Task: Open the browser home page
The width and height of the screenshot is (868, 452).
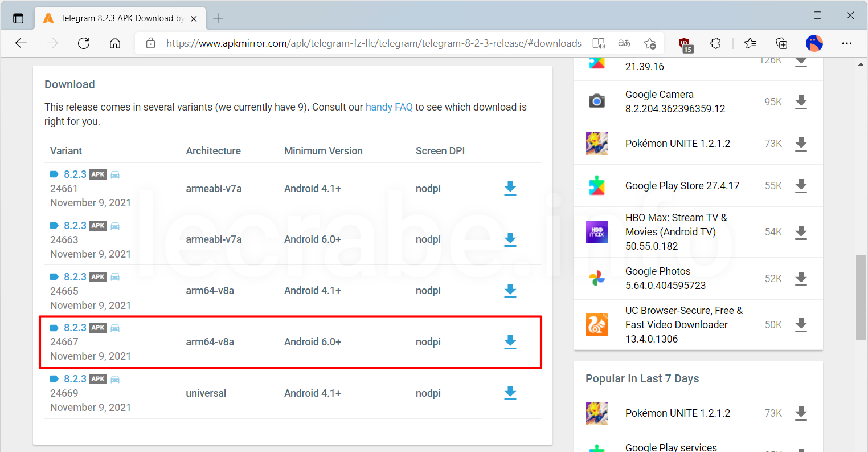Action: tap(115, 43)
